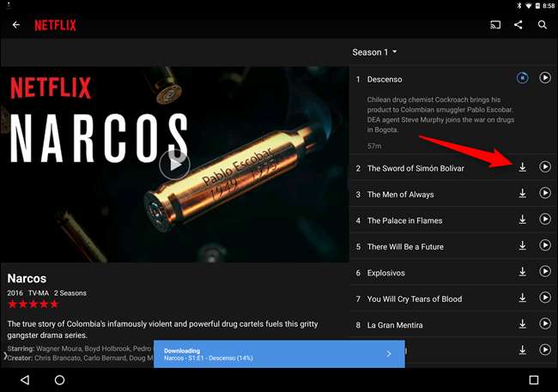The image size is (558, 392).
Task: Select the Descenso episode title
Action: tap(385, 79)
